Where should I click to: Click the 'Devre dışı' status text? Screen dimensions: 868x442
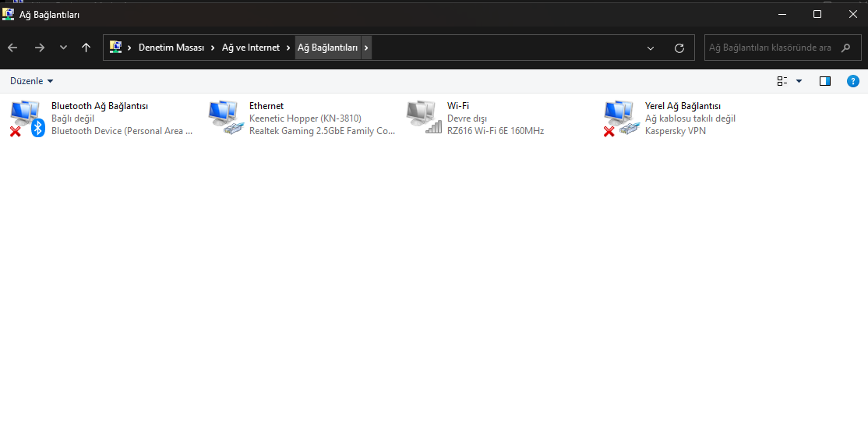point(467,118)
